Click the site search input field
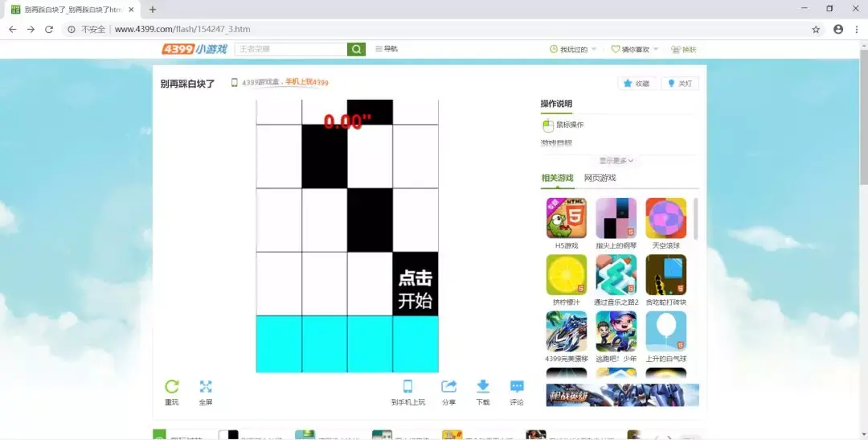Screen dimensions: 868x440 click(x=291, y=49)
